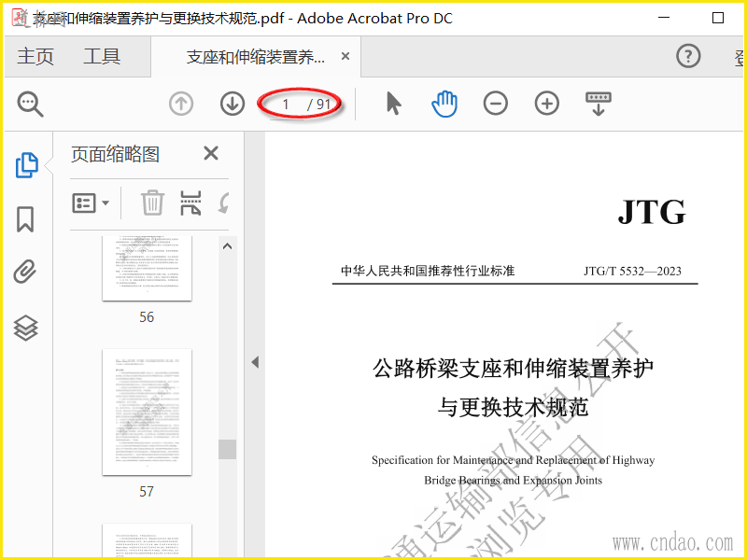This screenshot has height=560, width=747.
Task: Maximize the Acrobat window
Action: pos(717,18)
